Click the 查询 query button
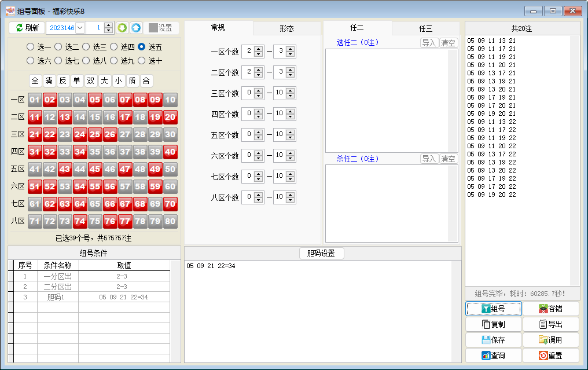 coord(493,356)
